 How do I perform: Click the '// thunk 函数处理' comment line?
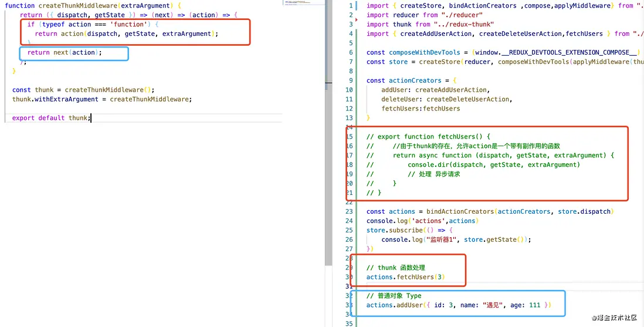pos(396,268)
